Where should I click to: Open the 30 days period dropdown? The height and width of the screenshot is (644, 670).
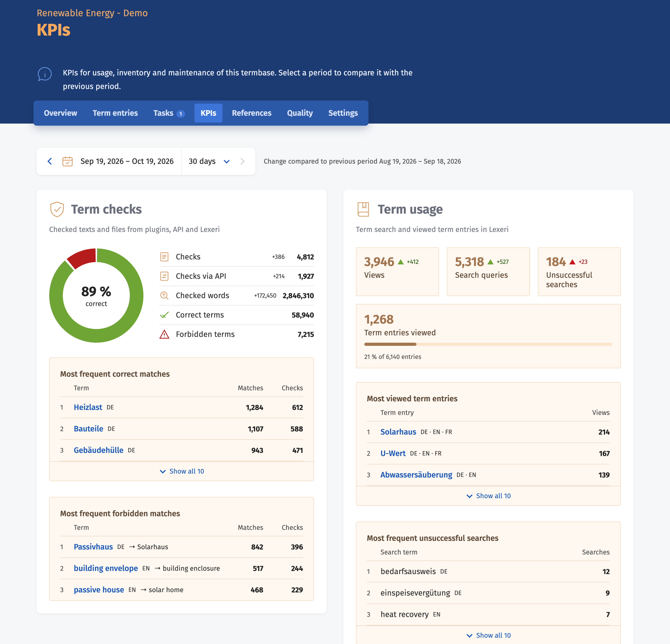tap(209, 161)
